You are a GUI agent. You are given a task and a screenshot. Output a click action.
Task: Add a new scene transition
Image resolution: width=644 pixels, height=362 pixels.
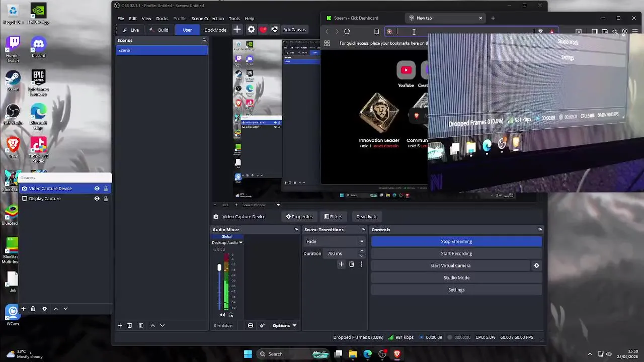341,264
